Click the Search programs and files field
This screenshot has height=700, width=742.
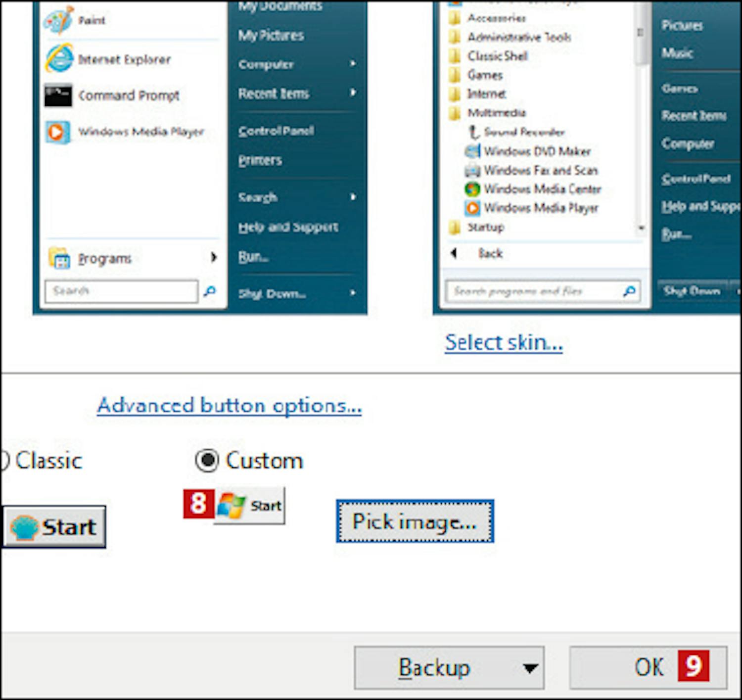[x=543, y=291]
